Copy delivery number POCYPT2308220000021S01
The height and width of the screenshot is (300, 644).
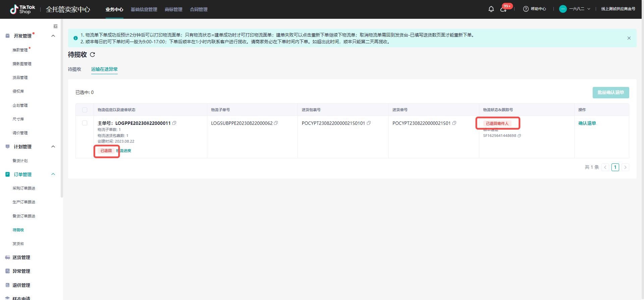tap(454, 123)
